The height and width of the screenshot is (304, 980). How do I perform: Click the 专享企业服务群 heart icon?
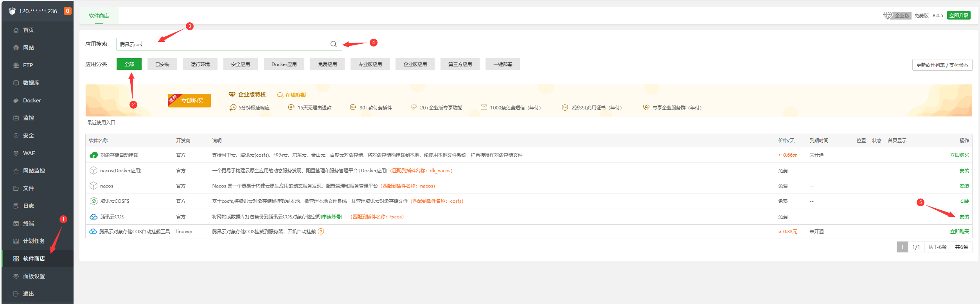(x=646, y=107)
